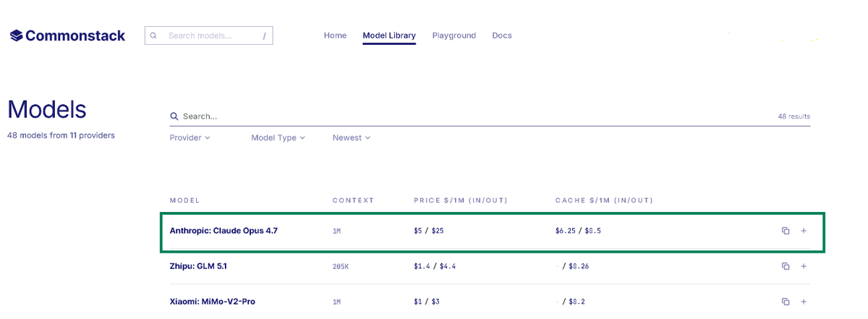Click plus icon for Xiaomi MiMo-V2-Pro
The image size is (868, 319).
pyautogui.click(x=804, y=302)
